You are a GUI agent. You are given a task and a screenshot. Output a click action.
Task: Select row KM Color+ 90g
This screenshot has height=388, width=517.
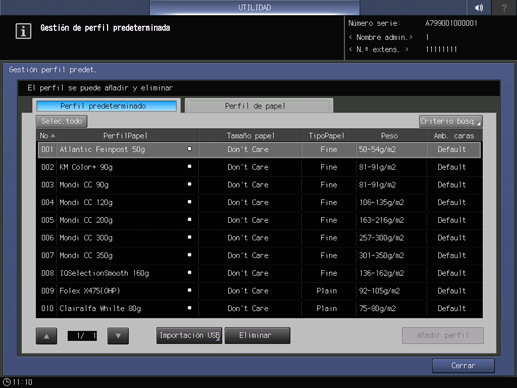(259, 167)
